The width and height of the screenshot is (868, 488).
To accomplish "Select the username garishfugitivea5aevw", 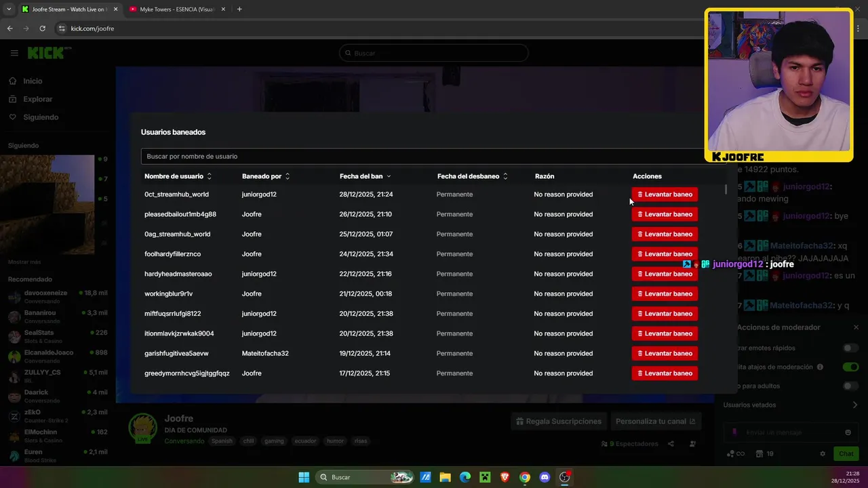I will (176, 353).
